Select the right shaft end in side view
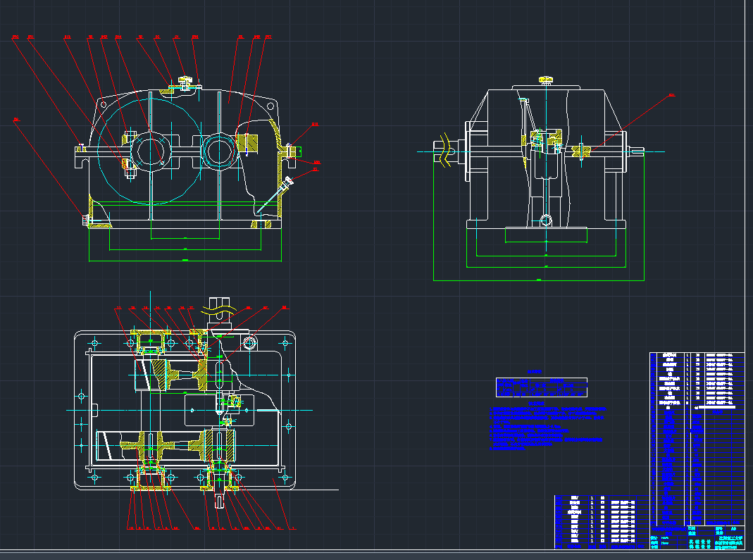The image size is (753, 560). pos(637,151)
